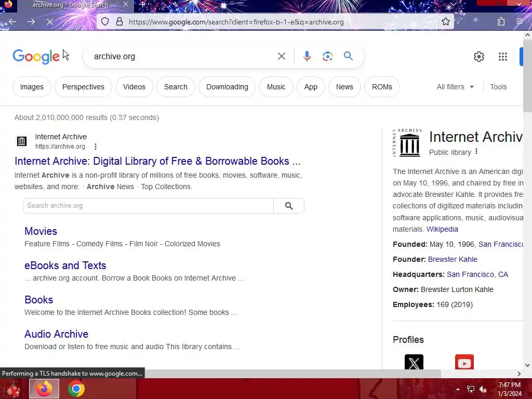Start voice search with the microphone
The height and width of the screenshot is (399, 532).
pos(307,56)
